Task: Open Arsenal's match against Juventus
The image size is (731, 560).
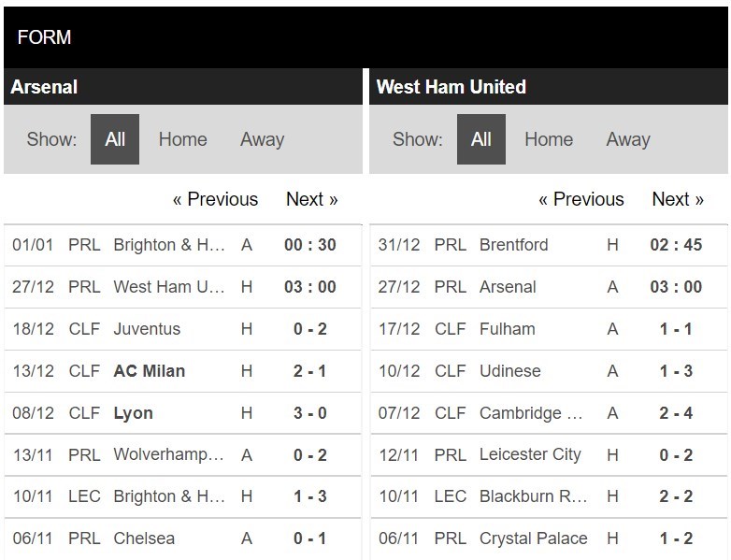Action: coord(147,329)
